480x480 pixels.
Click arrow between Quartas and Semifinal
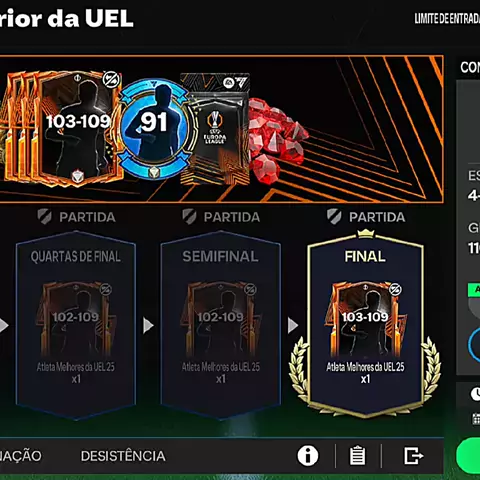pos(148,325)
